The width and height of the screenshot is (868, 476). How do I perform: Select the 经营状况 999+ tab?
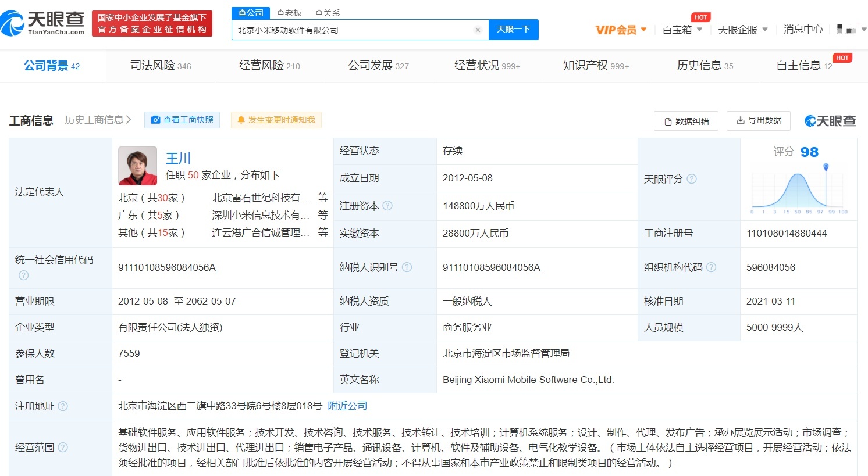pos(487,66)
